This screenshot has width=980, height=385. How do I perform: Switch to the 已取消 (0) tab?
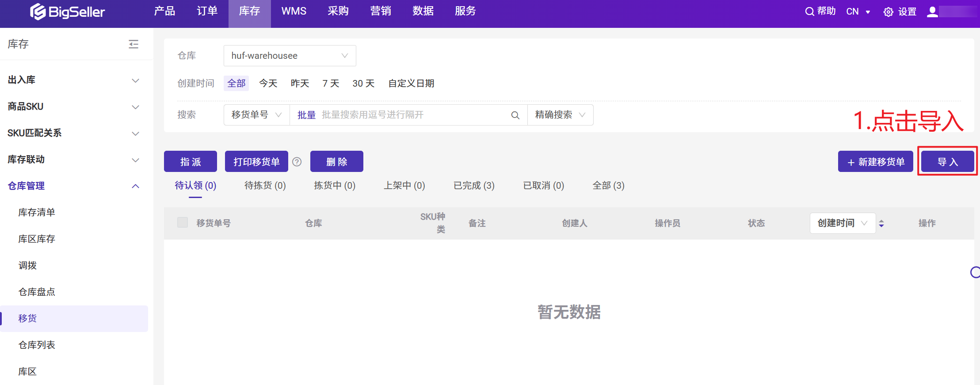click(x=544, y=186)
